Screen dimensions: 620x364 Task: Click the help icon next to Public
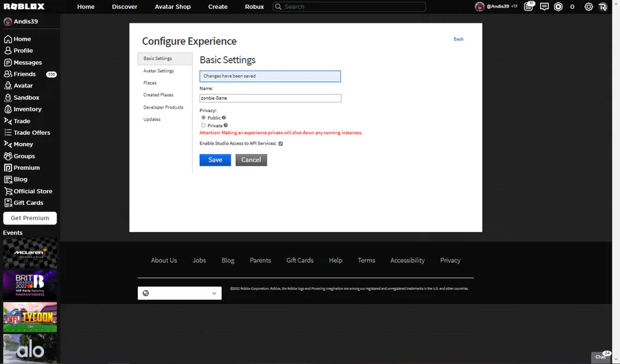[x=224, y=118]
